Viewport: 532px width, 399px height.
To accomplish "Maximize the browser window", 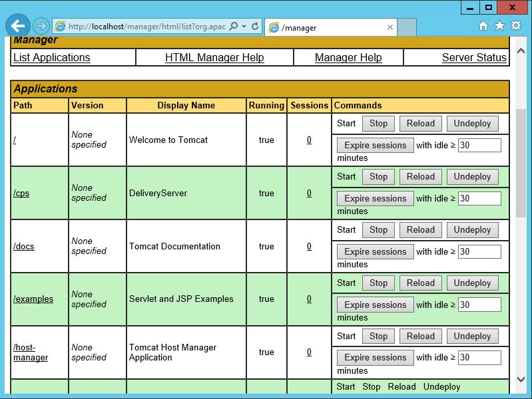I will 489,7.
